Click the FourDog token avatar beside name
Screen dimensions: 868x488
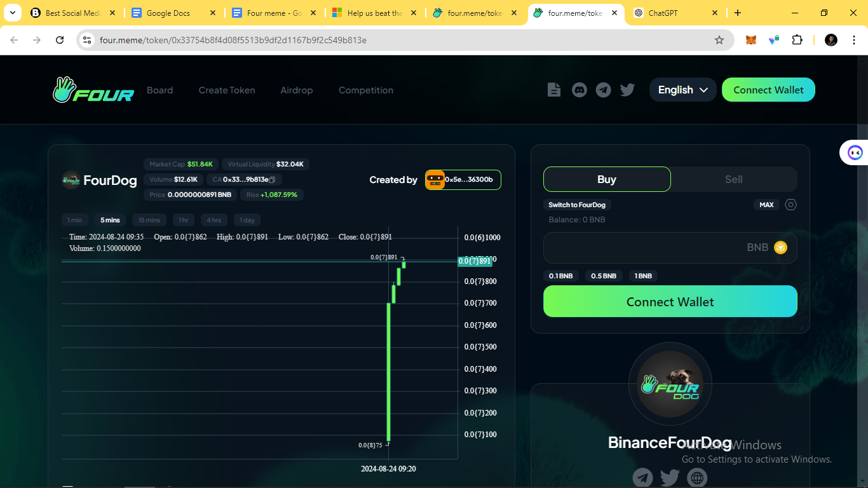[x=71, y=180]
